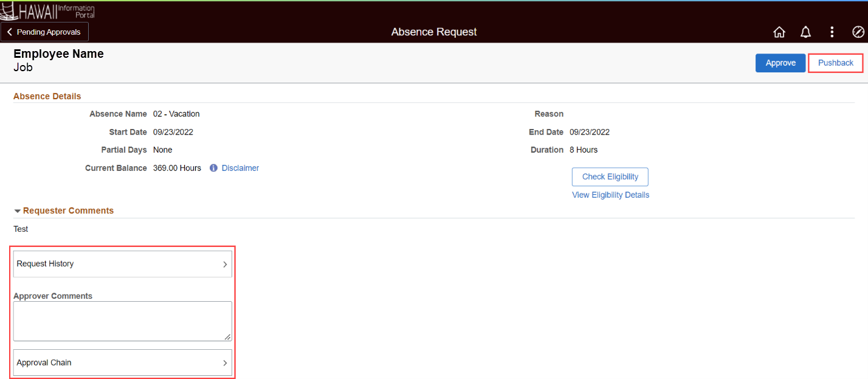Select the Request History row label
Viewport: 868px width, 379px height.
45,264
